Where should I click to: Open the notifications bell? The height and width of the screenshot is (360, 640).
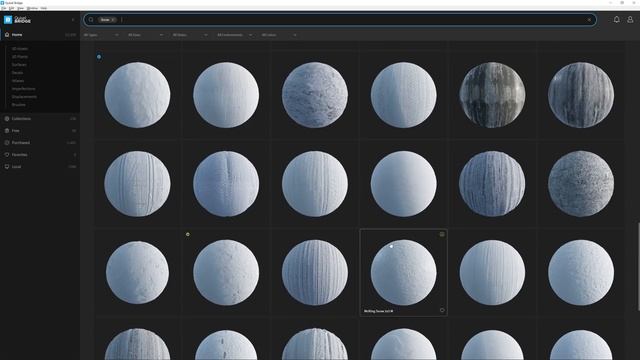tap(616, 19)
